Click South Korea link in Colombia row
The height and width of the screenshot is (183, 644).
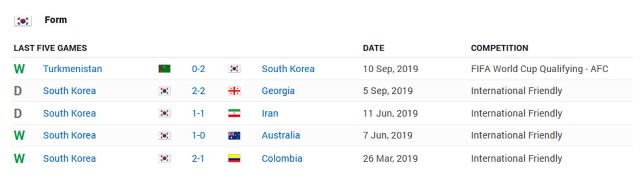pos(70,158)
